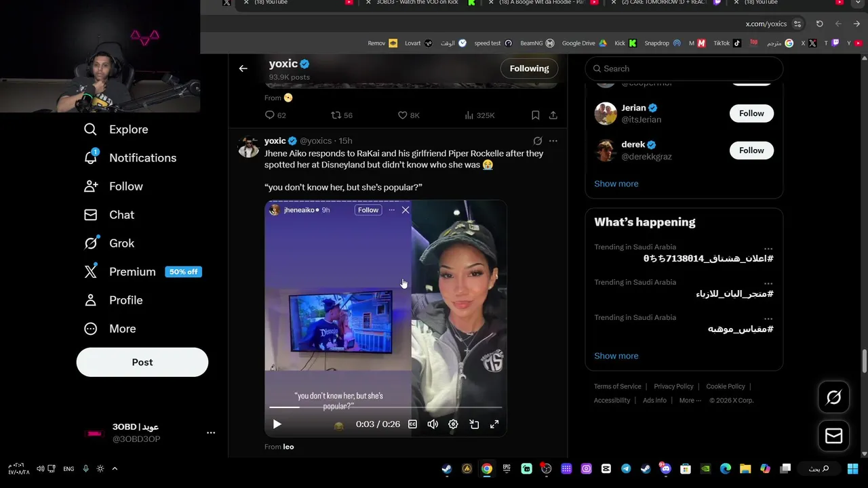The width and height of the screenshot is (868, 488).
Task: Toggle closed captions on the video
Action: pyautogui.click(x=412, y=424)
